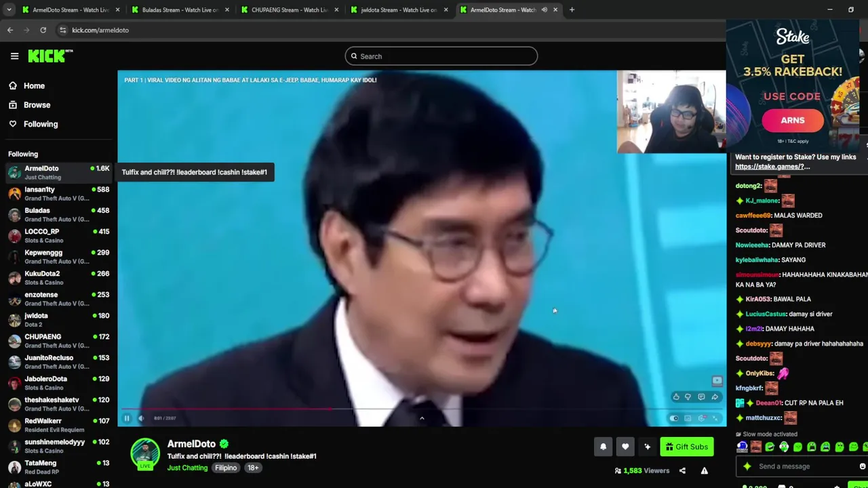Click the verified badge beside ArmelDoto

224,444
